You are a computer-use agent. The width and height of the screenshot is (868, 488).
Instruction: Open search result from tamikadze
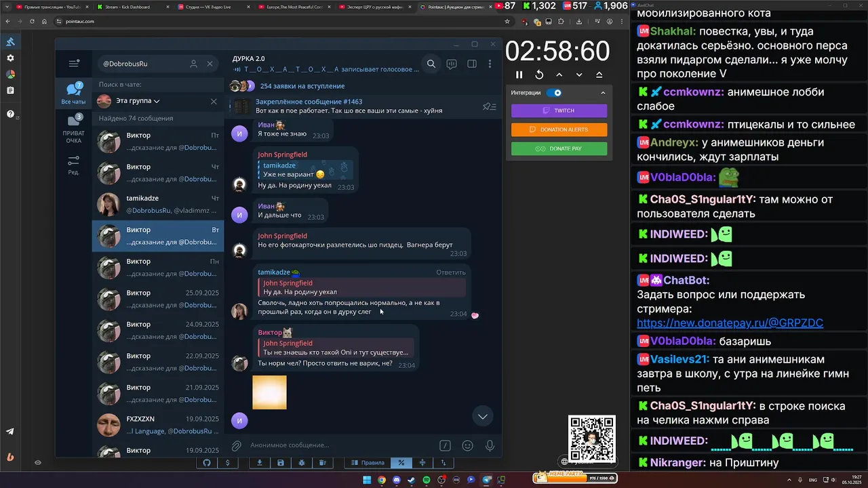(158, 204)
